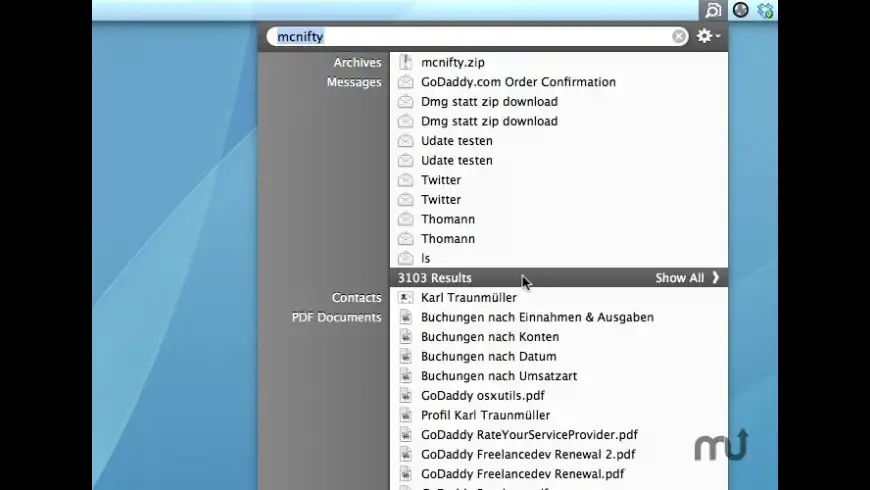870x490 pixels.
Task: Open the gear settings dropdown
Action: click(x=709, y=36)
